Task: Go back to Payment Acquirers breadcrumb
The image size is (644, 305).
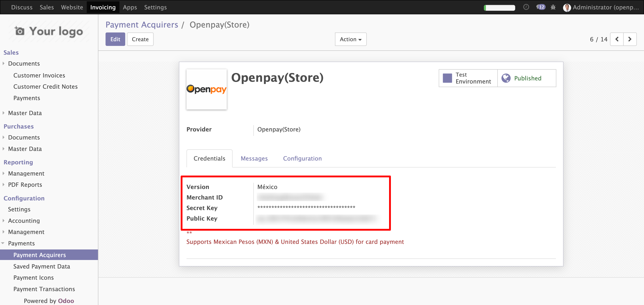Action: [x=142, y=25]
